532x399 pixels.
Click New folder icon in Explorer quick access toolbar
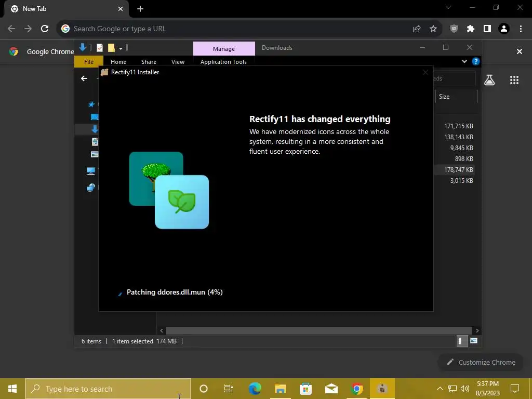[x=111, y=48]
